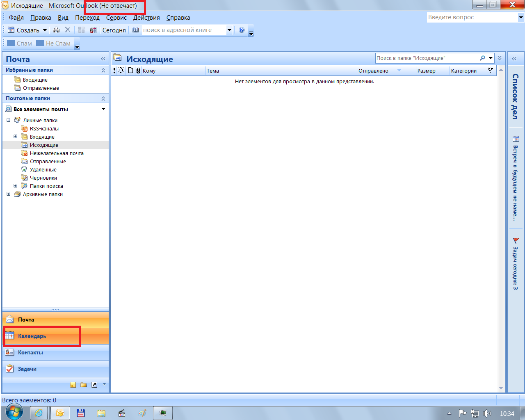This screenshot has width=525, height=420.
Task: Click the Исходящие folder search field
Action: tap(427, 58)
